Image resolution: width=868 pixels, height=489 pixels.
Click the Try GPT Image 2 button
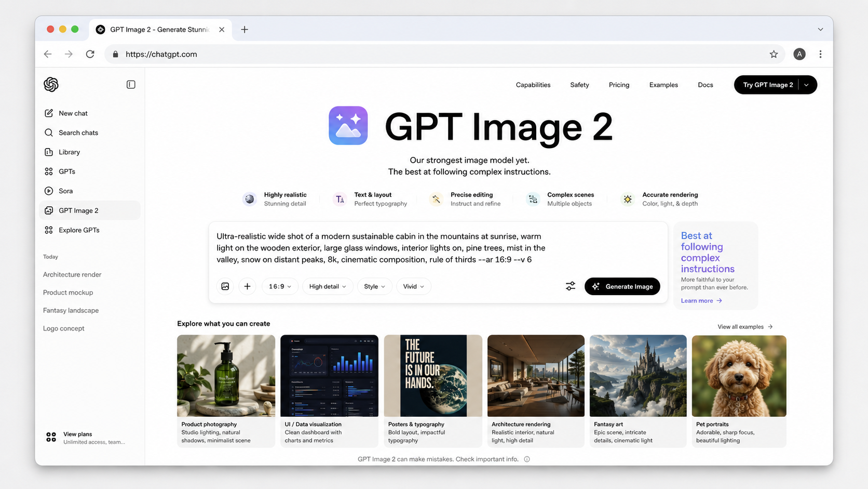point(768,85)
